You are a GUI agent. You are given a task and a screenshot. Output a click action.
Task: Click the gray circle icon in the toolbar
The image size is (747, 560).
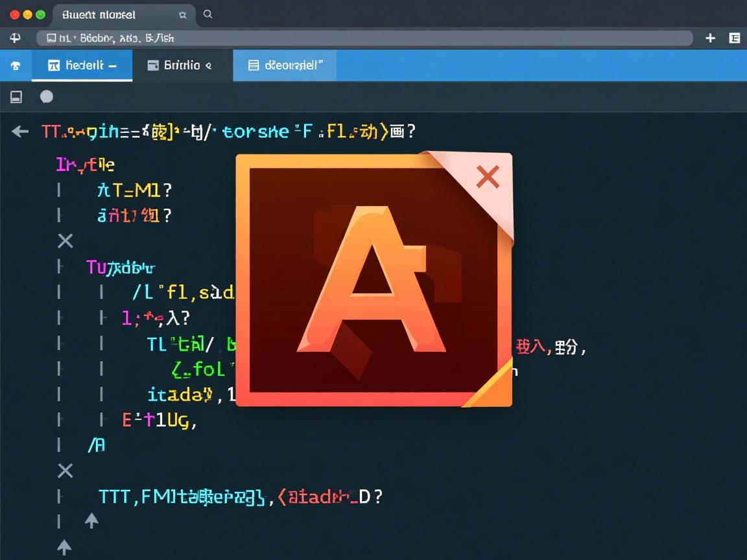[x=47, y=97]
